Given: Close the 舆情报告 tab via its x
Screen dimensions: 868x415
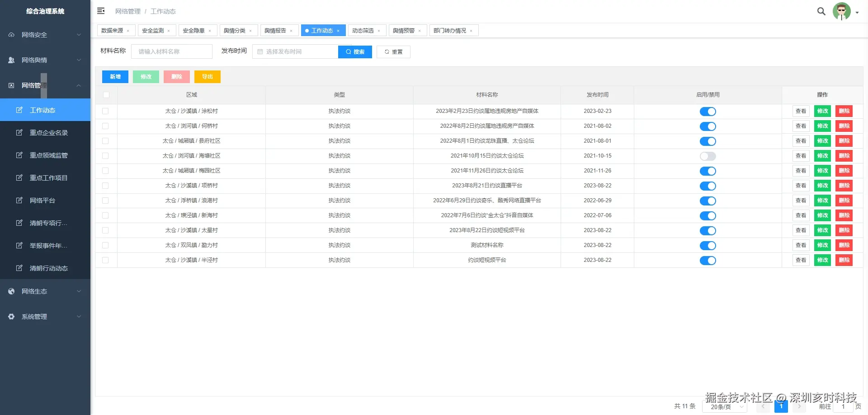Looking at the screenshot, I should pos(291,31).
